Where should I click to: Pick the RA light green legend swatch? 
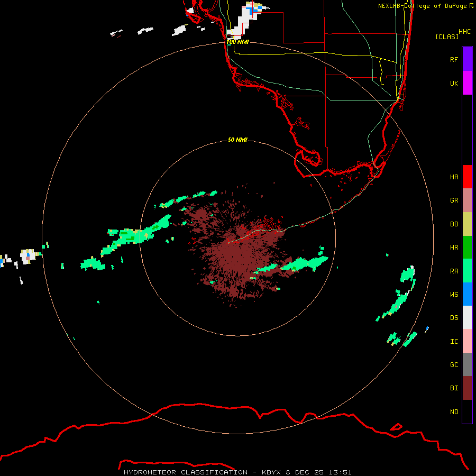click(x=467, y=271)
